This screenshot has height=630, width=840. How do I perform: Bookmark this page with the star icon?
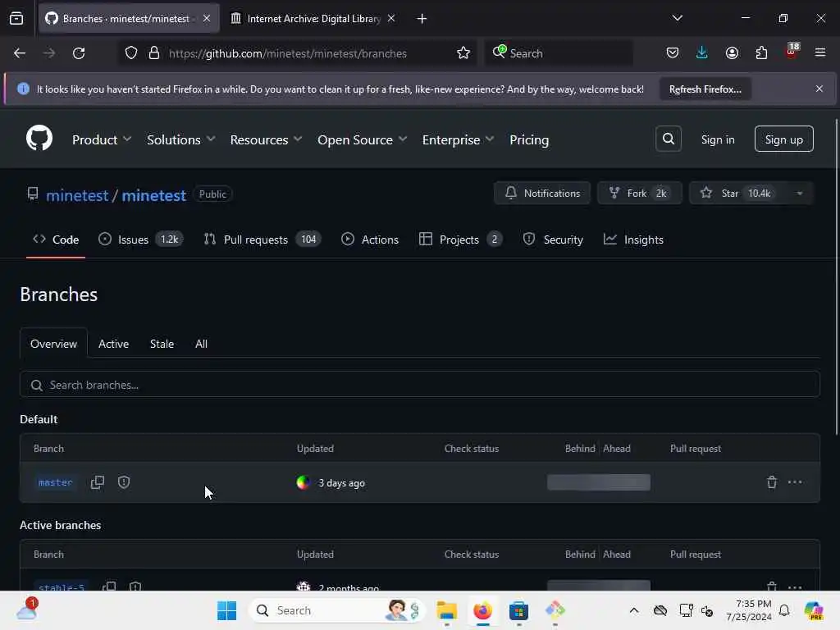pyautogui.click(x=463, y=53)
